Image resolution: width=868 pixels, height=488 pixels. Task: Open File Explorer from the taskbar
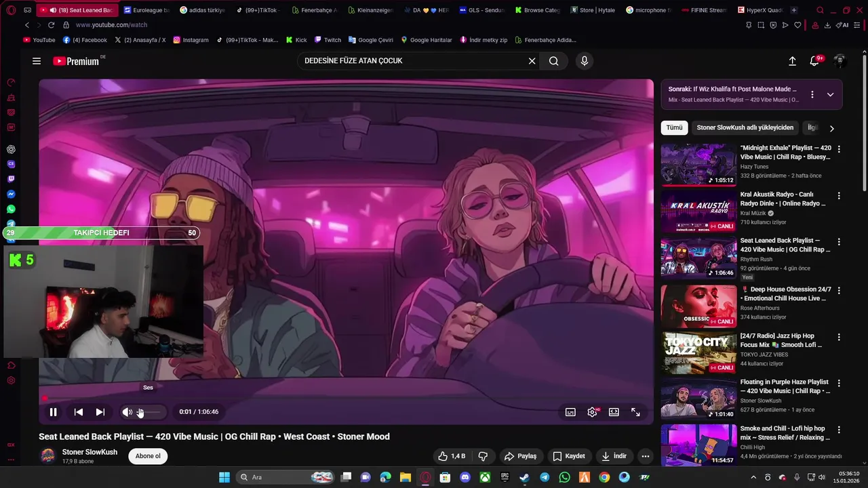coord(405,477)
